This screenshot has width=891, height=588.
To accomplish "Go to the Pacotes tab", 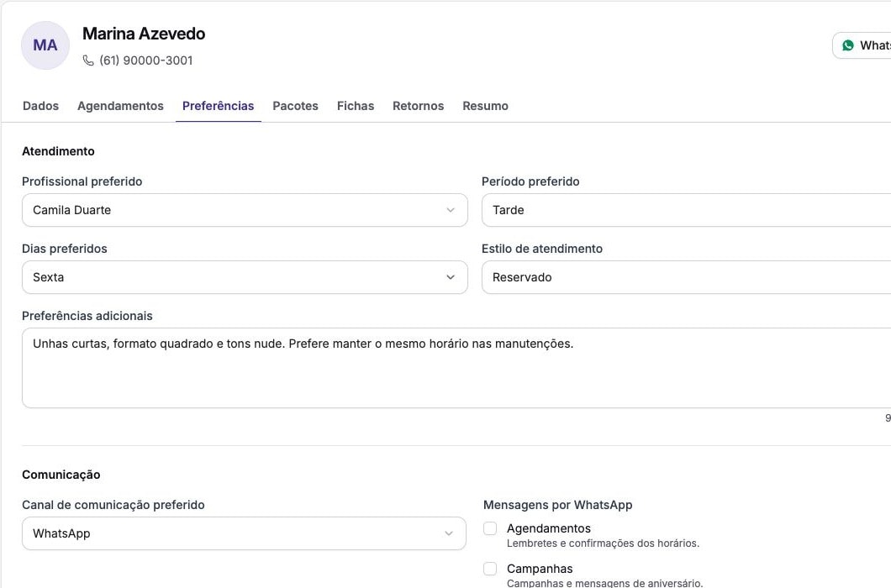I will click(x=296, y=106).
